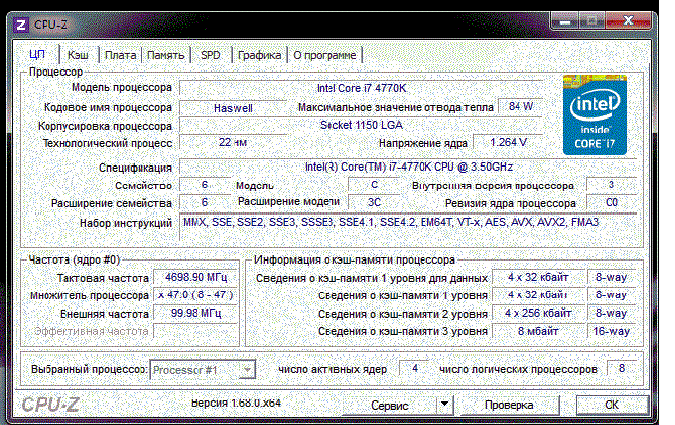Click the Intel Core i7 4770K model field

click(361, 88)
